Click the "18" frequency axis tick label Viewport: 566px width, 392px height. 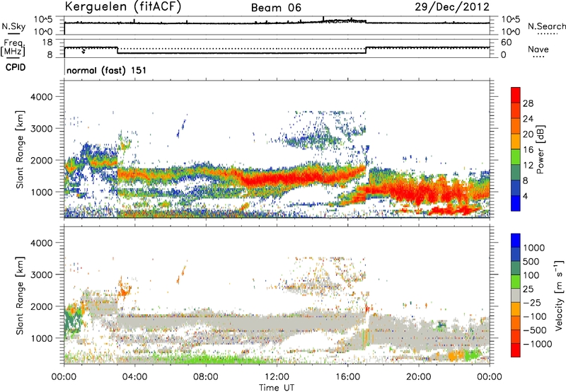coord(47,42)
